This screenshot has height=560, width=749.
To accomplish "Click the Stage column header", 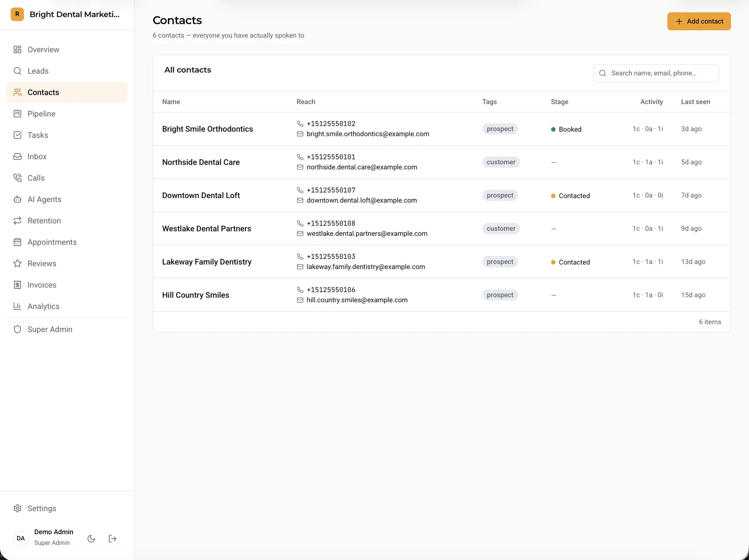I will [559, 102].
